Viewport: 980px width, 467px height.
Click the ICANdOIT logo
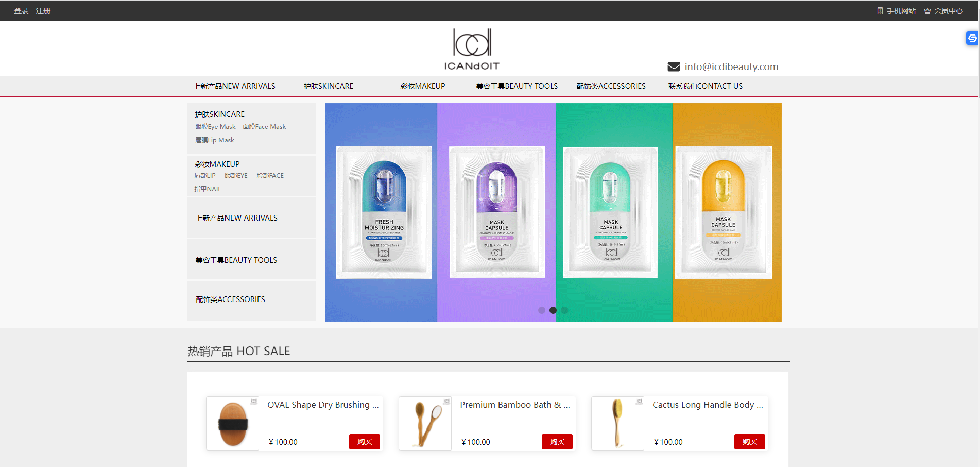coord(472,49)
